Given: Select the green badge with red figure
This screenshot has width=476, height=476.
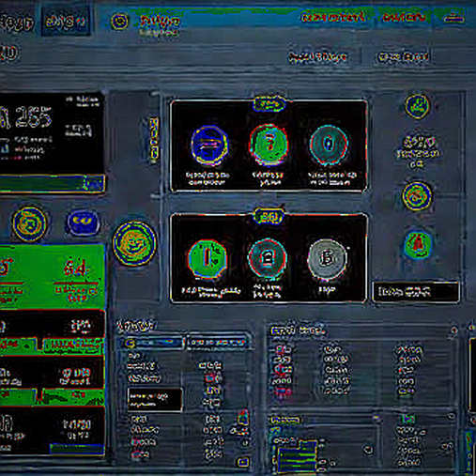Looking at the screenshot, I should tap(417, 244).
